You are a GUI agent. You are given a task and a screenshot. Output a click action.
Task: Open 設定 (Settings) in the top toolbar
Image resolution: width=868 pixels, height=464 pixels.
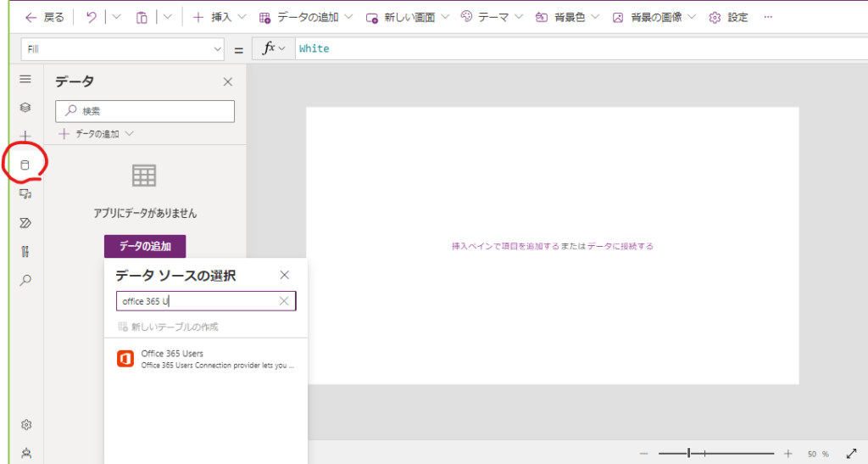pyautogui.click(x=728, y=17)
